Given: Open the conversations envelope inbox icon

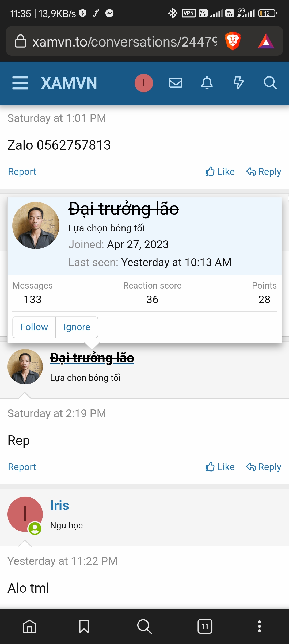Looking at the screenshot, I should [176, 83].
